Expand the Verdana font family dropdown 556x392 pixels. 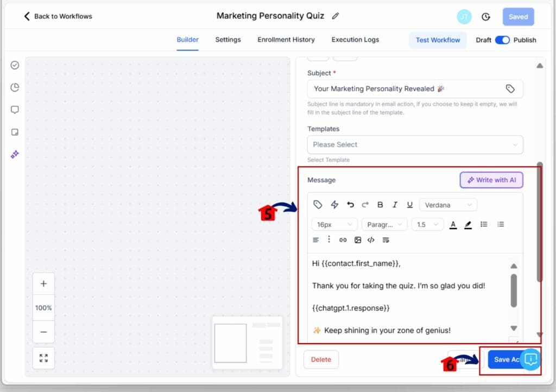click(448, 205)
